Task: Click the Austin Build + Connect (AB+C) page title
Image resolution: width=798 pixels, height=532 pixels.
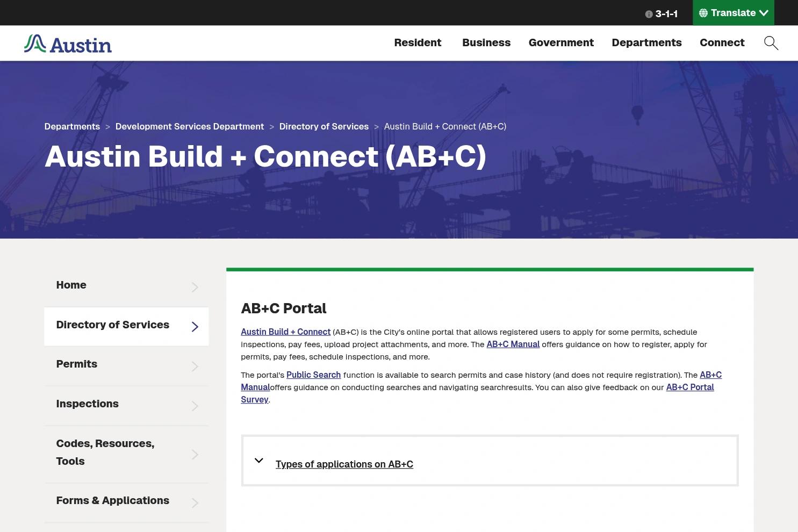Action: coord(265,156)
